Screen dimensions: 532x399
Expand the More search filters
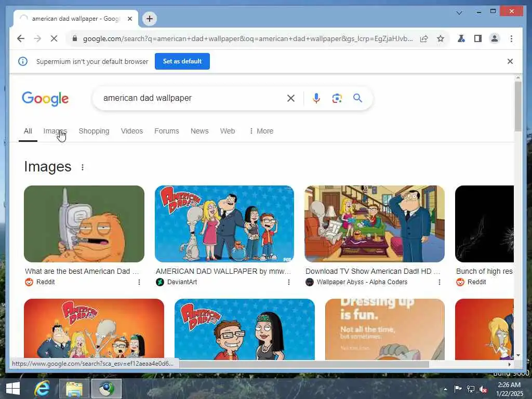click(x=261, y=131)
